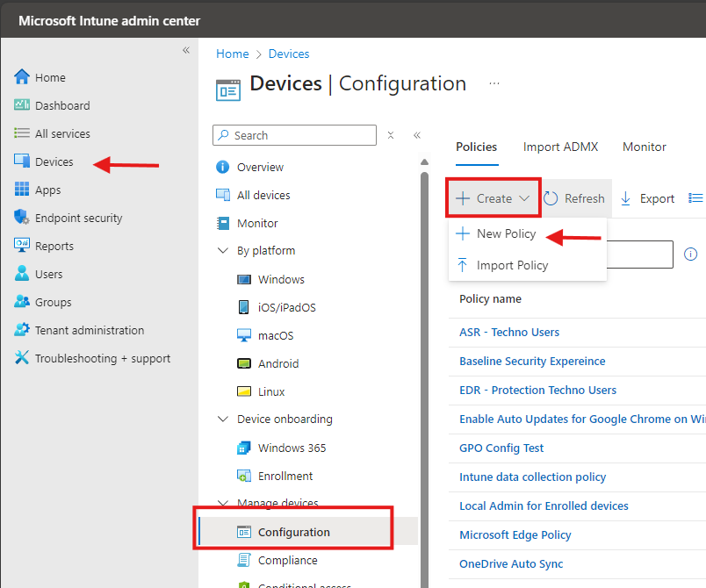Click the Devices breadcrumb link
This screenshot has width=706, height=588.
click(x=289, y=54)
